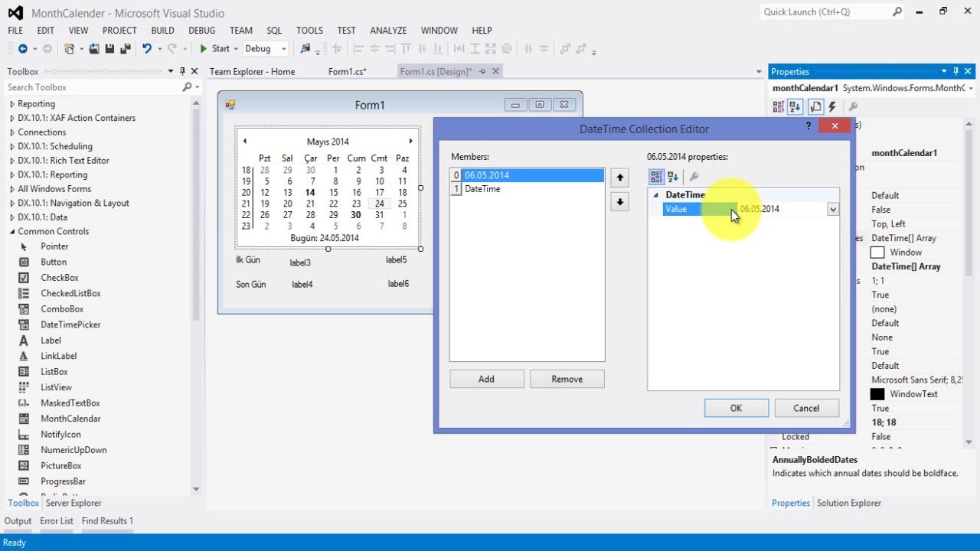Confirm with the OK button

coord(736,408)
